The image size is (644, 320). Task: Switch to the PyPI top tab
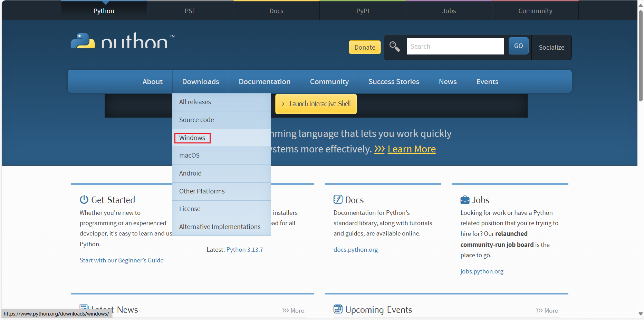[x=363, y=11]
